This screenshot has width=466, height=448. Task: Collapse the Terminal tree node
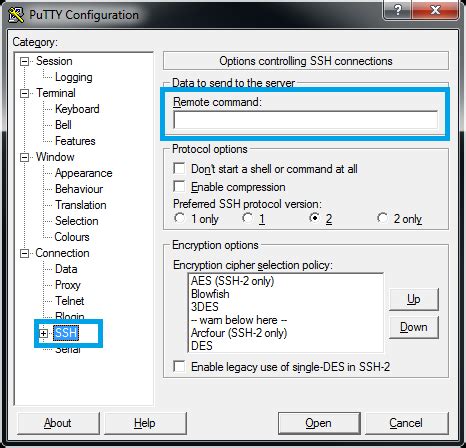click(x=24, y=93)
